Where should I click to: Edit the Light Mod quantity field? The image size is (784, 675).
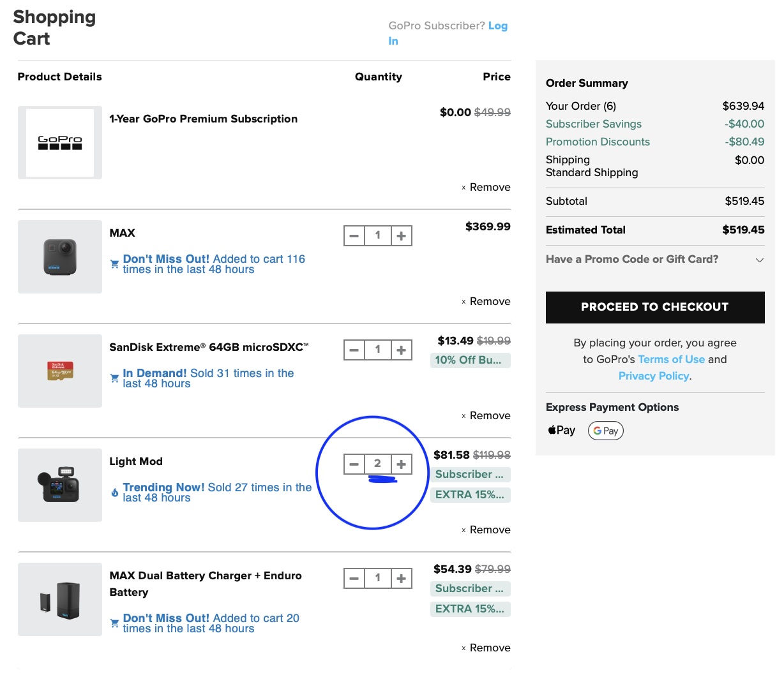377,464
